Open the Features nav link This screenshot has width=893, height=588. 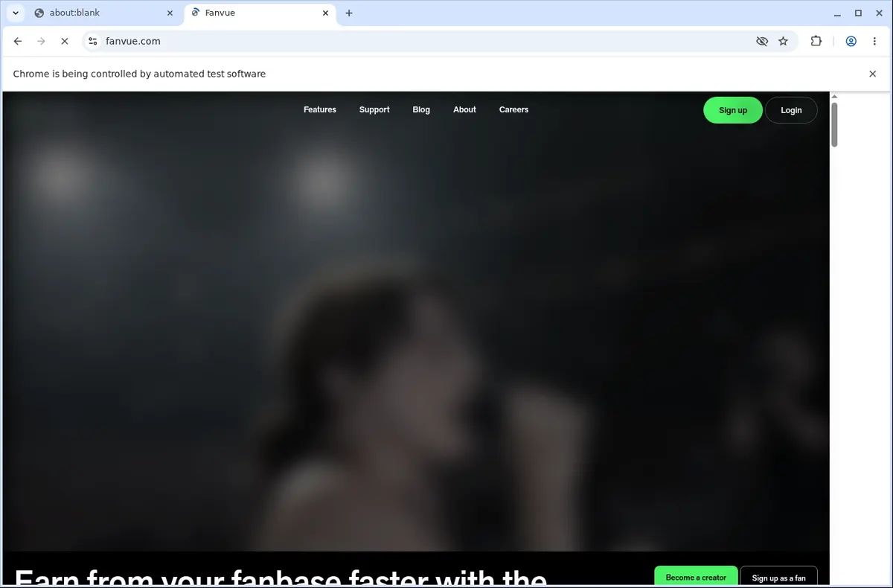[x=320, y=109]
